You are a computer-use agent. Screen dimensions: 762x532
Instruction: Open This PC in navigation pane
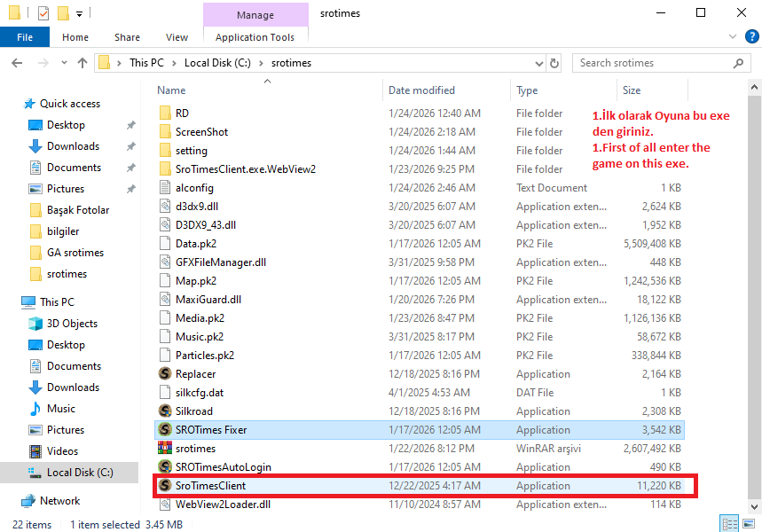[48, 301]
